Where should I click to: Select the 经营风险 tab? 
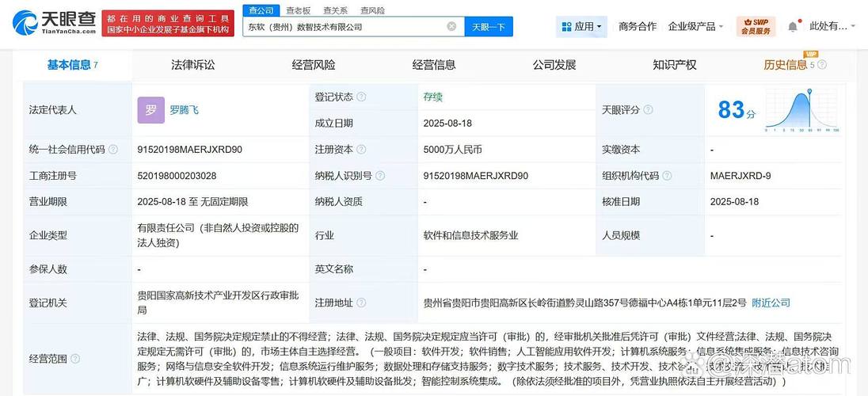(314, 65)
